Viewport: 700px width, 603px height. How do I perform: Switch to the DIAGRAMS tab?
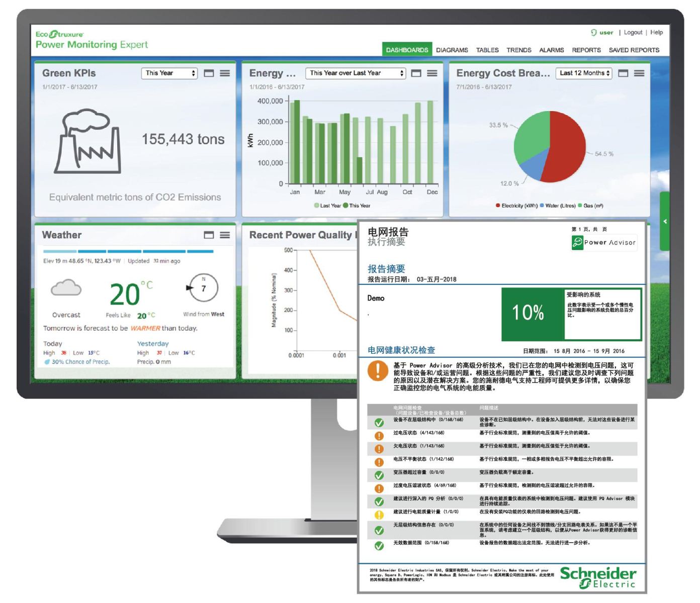point(452,50)
